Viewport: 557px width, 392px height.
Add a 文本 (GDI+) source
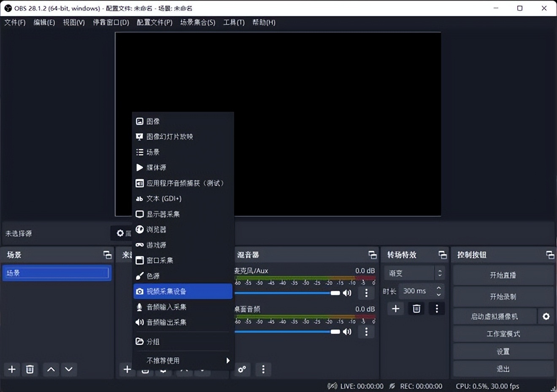coord(183,199)
